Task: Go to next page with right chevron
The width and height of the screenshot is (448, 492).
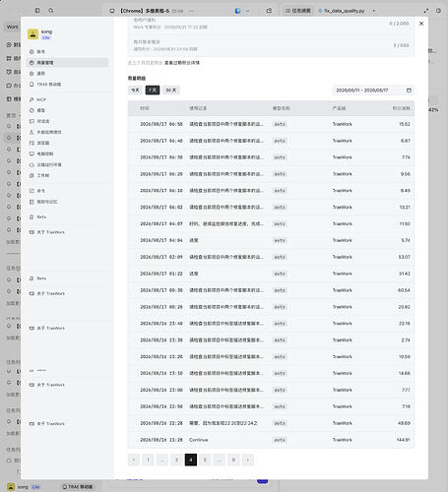Action: 248,460
